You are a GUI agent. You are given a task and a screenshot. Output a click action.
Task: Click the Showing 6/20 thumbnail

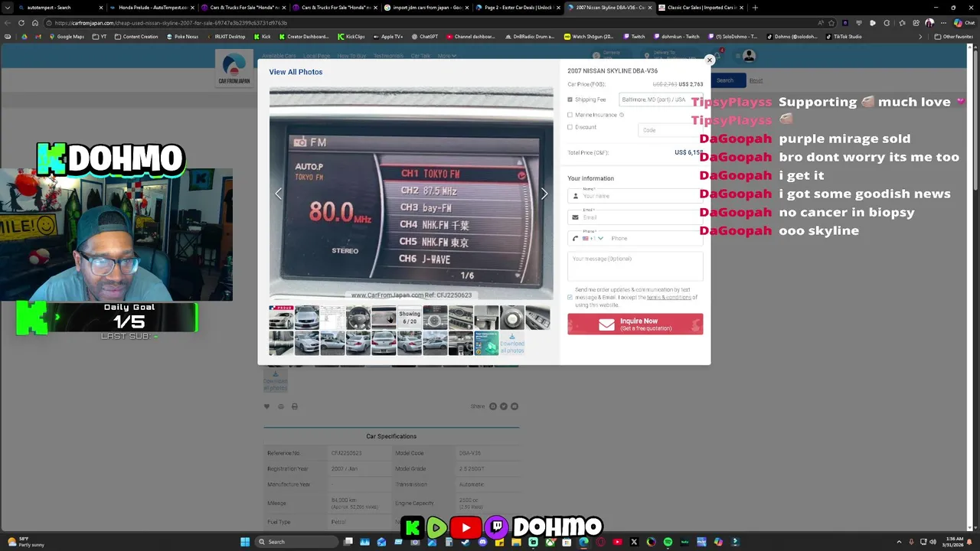pos(410,318)
